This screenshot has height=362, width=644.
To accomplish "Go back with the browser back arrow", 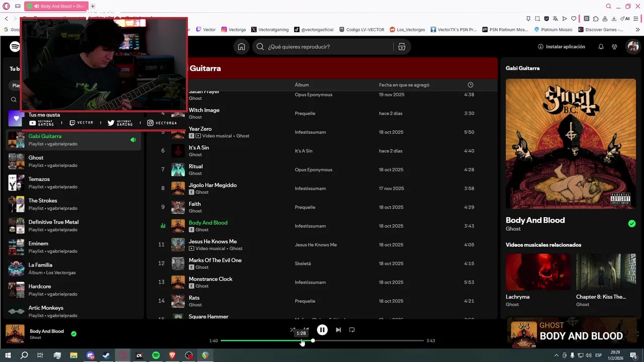I will click(6, 19).
